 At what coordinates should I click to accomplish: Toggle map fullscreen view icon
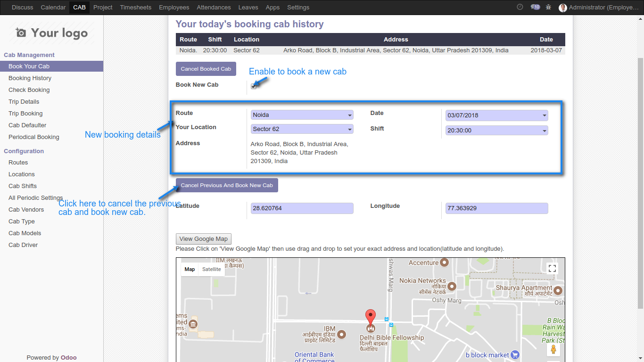553,269
